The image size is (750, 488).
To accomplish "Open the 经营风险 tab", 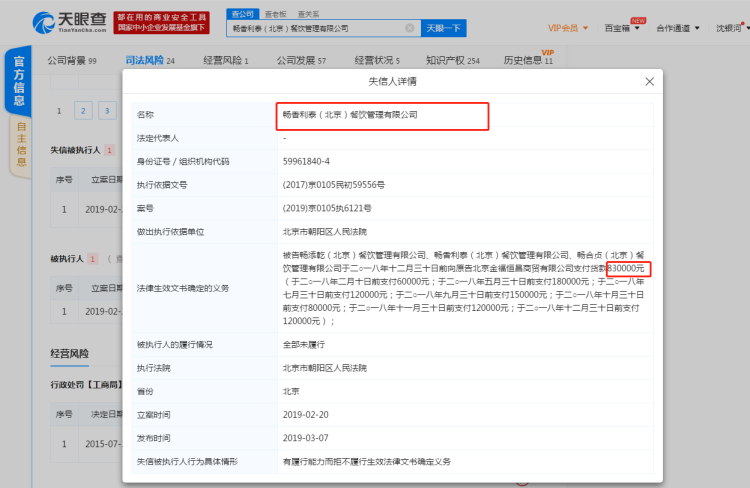I will coord(226,60).
